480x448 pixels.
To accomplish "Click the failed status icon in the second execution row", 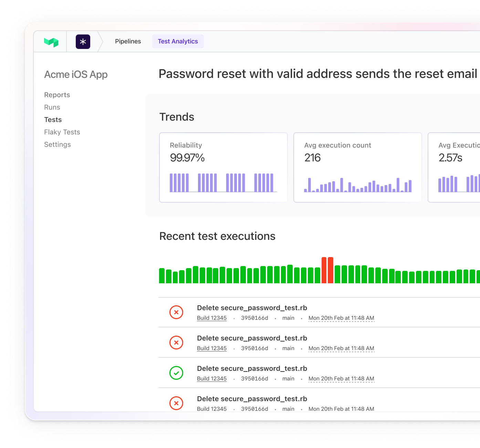I will pyautogui.click(x=176, y=343).
